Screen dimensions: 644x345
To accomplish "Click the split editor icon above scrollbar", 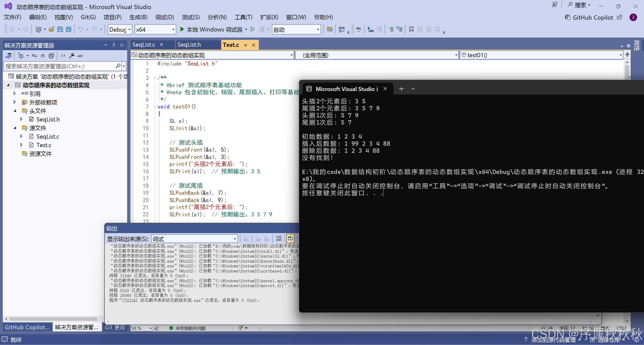I will 627,55.
